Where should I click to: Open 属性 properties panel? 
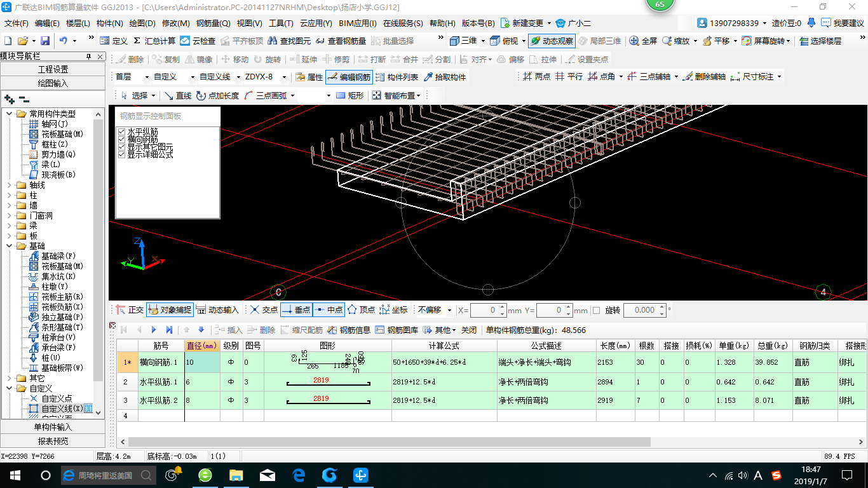[309, 77]
